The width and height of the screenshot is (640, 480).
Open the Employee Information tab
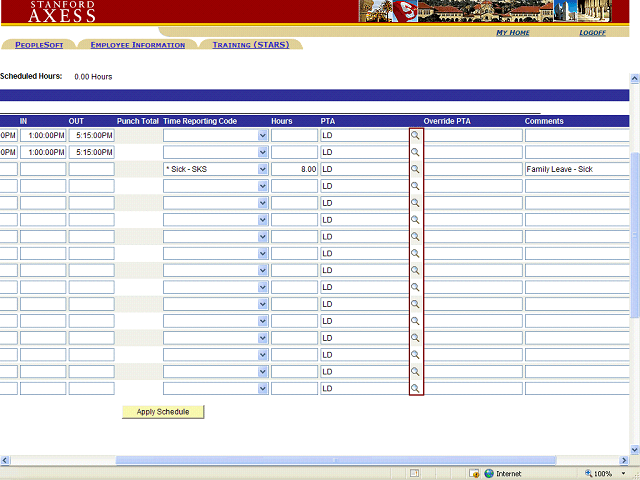click(x=137, y=45)
